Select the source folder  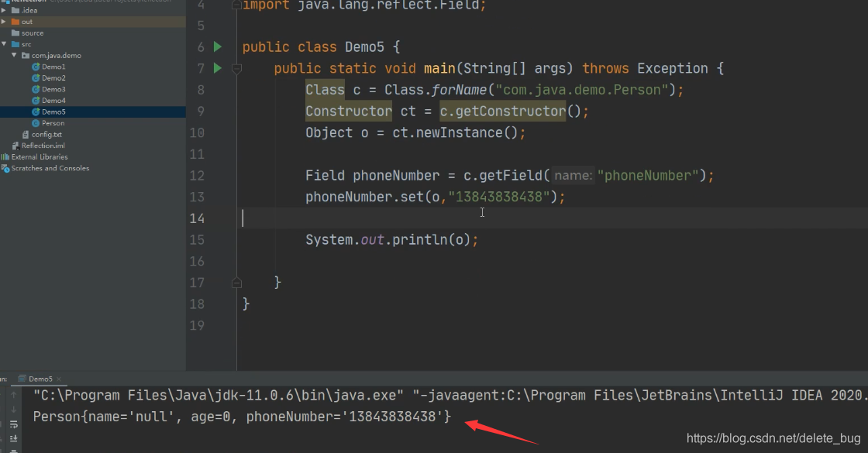(x=32, y=33)
